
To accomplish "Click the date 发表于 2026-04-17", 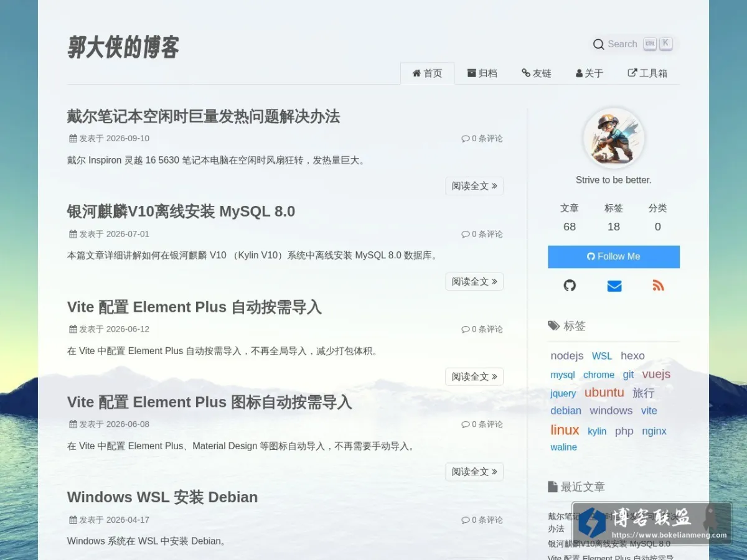I will (109, 520).
